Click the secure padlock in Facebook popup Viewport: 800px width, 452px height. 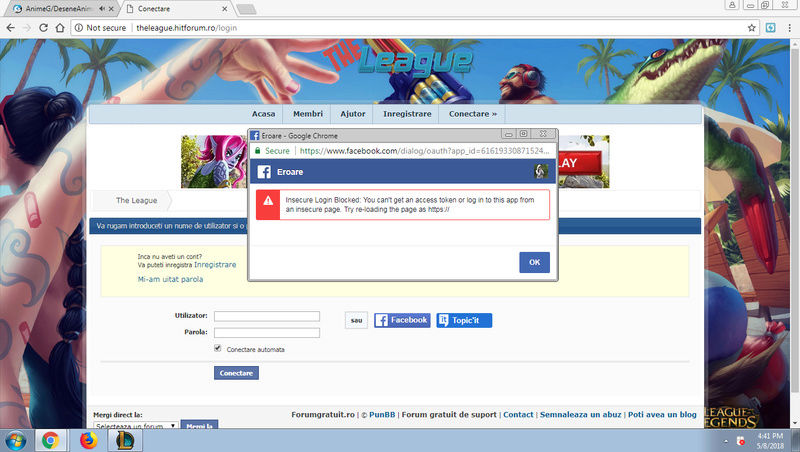(x=258, y=150)
